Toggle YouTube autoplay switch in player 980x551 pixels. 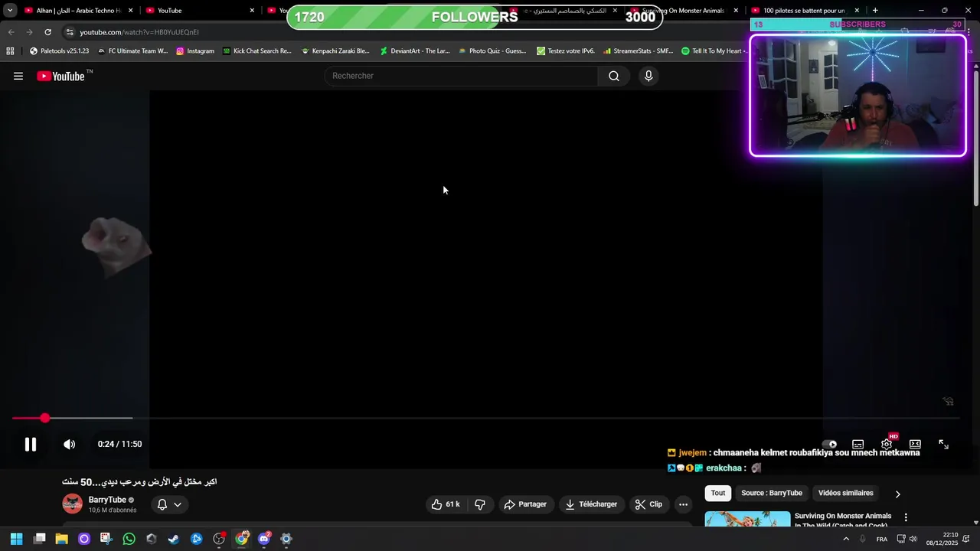coord(829,444)
